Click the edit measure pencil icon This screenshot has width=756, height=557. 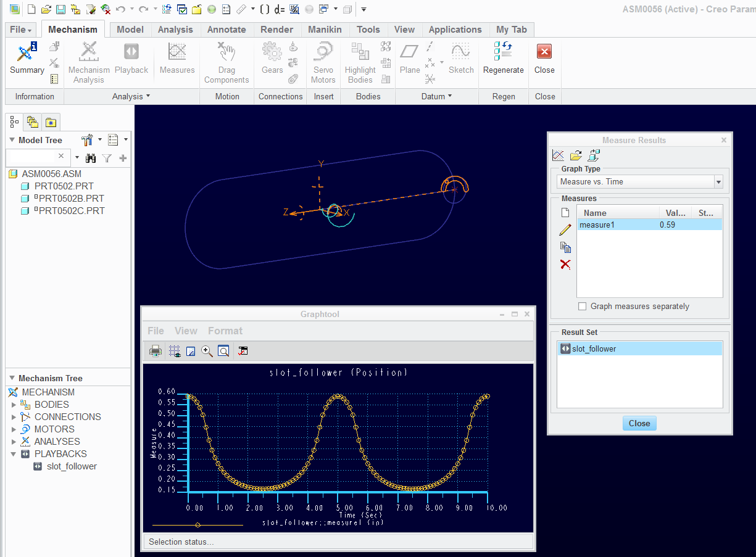point(565,230)
